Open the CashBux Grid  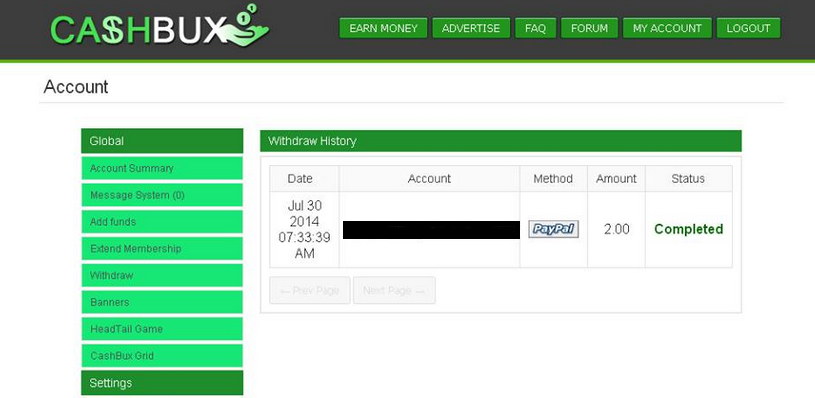(162, 356)
